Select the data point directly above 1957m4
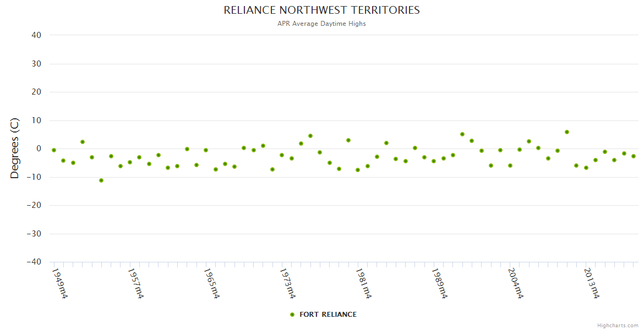The height and width of the screenshot is (330, 644). coord(130,162)
